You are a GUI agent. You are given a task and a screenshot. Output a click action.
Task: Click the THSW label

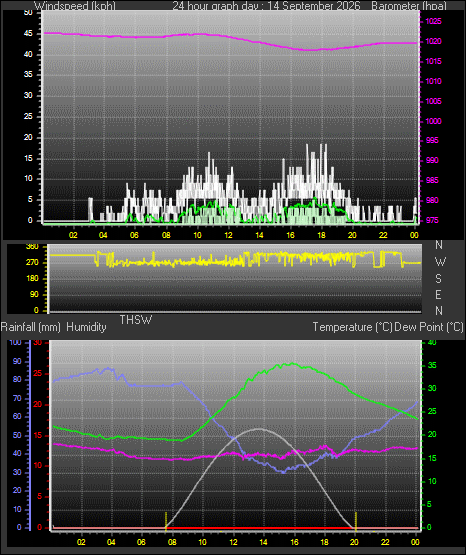[x=136, y=320]
